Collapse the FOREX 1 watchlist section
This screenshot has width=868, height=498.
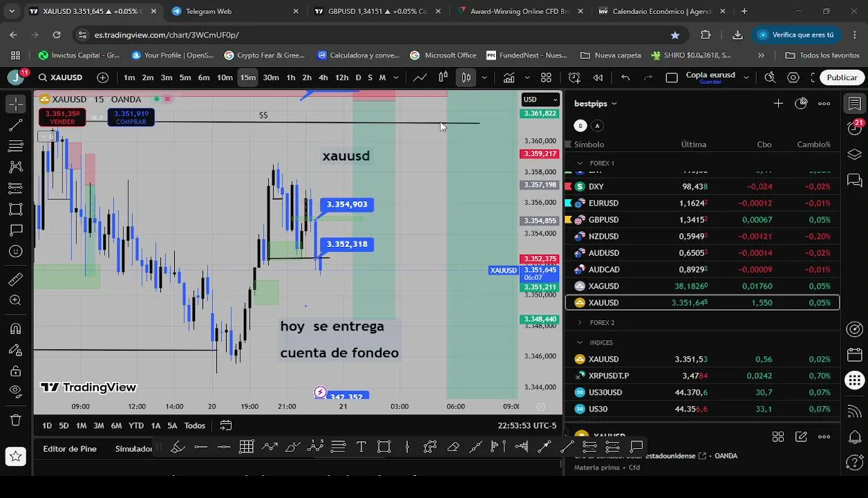click(x=579, y=163)
